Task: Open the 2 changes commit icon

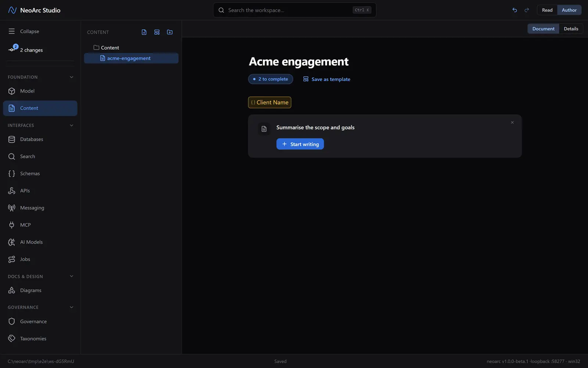Action: tap(12, 50)
